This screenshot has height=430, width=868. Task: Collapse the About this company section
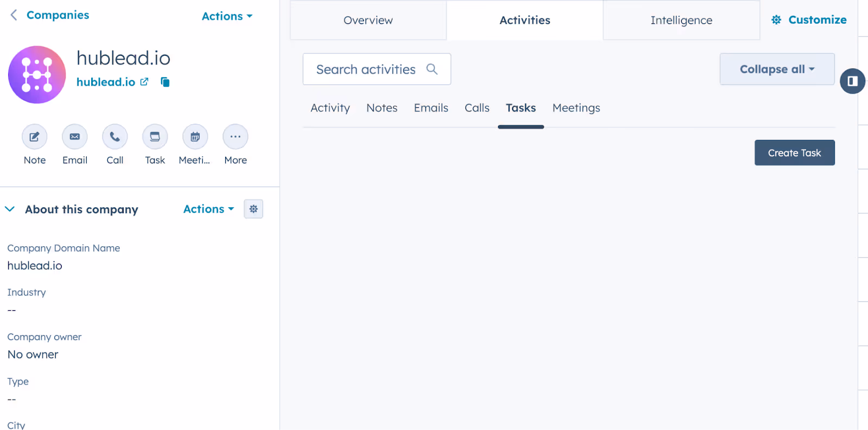(x=10, y=209)
